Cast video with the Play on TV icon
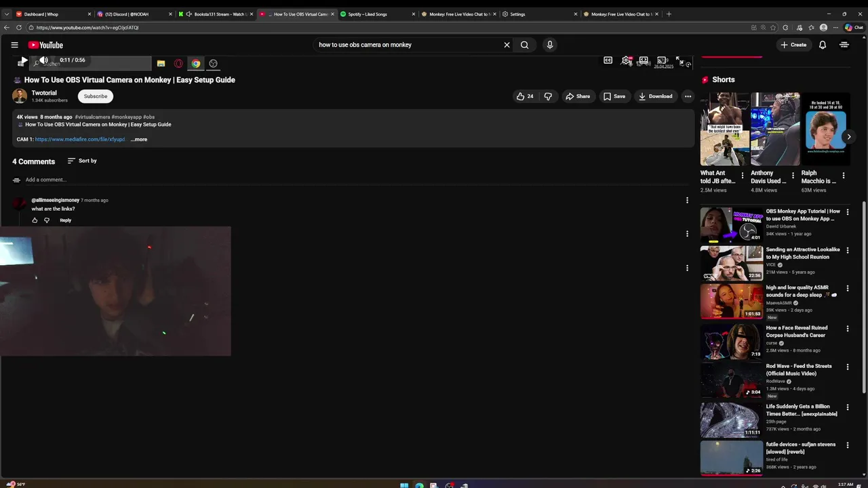This screenshot has width=868, height=488. click(x=662, y=60)
